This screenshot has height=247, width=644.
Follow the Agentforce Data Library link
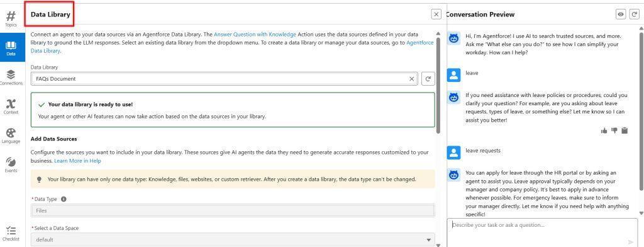419,43
